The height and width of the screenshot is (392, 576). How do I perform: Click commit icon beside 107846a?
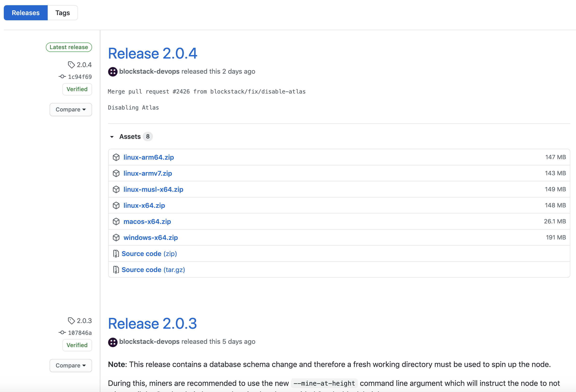click(x=62, y=332)
